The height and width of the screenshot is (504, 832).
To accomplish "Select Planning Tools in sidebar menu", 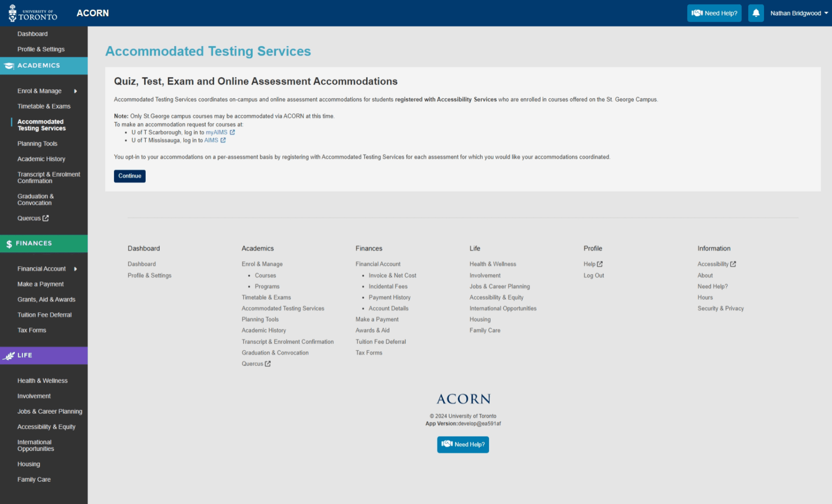I will pyautogui.click(x=37, y=144).
